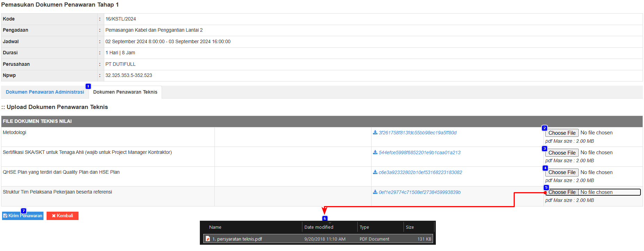Select the file 1. persyaratan teknis.pdf
The image size is (644, 251).
(x=318, y=239)
